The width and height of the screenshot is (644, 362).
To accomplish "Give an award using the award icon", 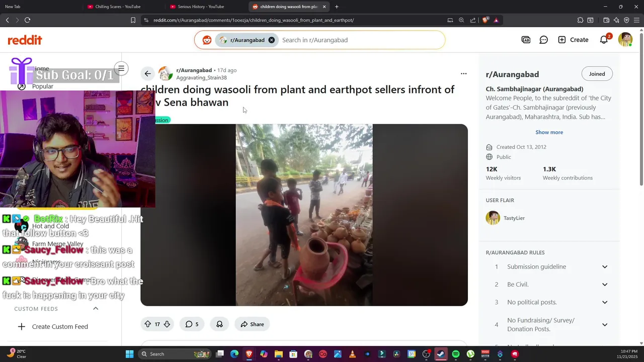I will pyautogui.click(x=219, y=324).
